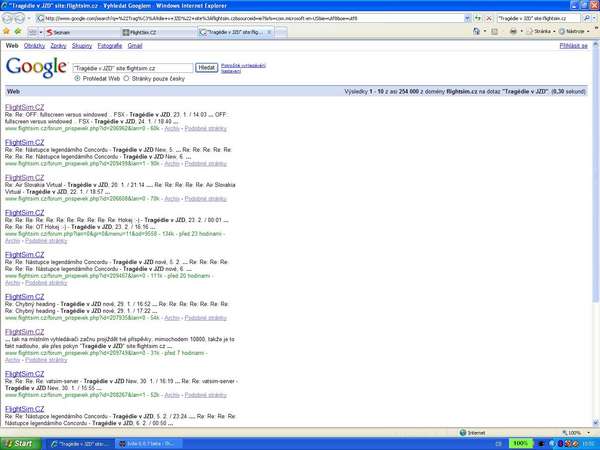Open the Skupiny Google link
This screenshot has width=600, height=450.
(82, 46)
